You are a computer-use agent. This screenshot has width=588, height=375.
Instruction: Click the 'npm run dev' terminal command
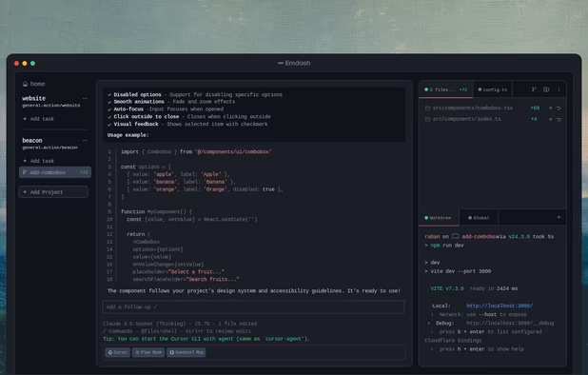click(447, 246)
